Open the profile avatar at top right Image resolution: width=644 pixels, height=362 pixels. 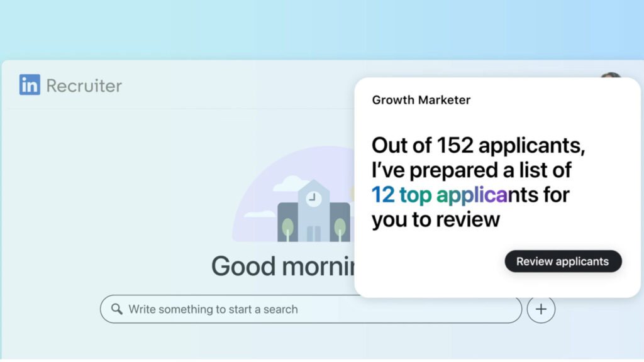[610, 78]
